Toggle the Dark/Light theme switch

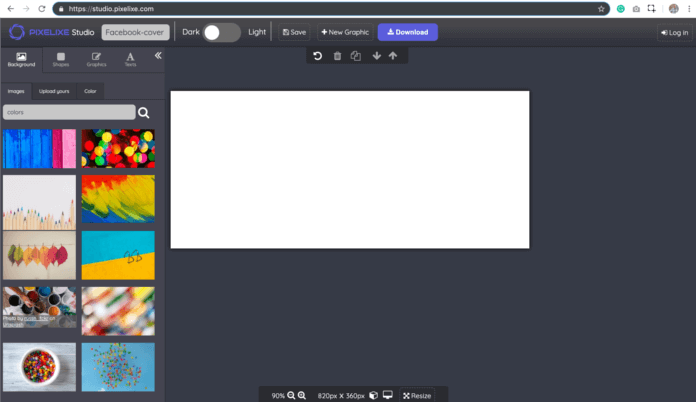point(222,32)
